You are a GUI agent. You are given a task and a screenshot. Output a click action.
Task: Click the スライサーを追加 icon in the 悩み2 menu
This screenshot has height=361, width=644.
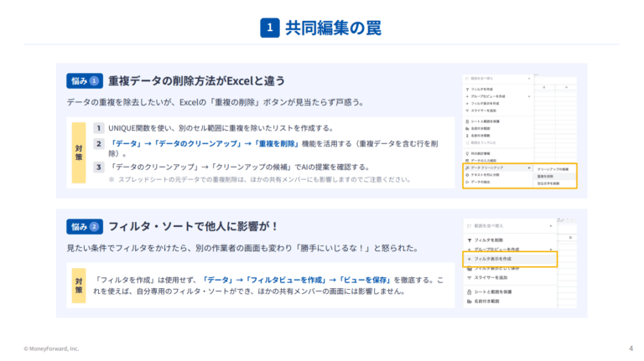click(470, 278)
